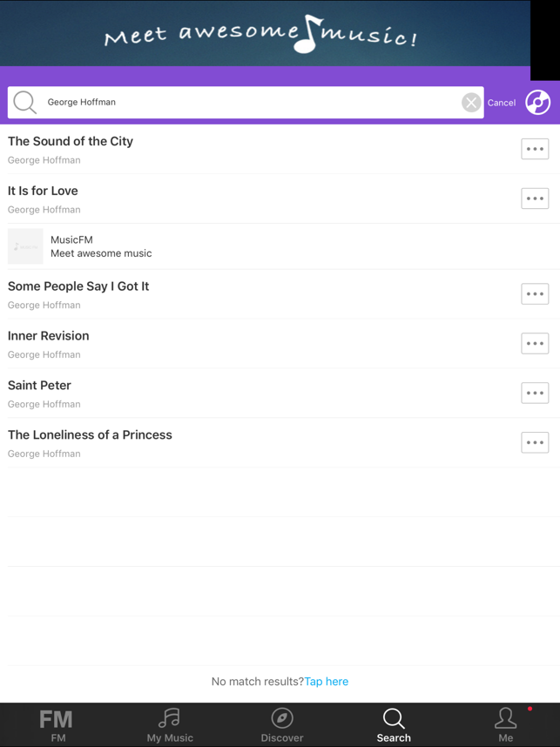560x747 pixels.
Task: Select the song Inner Revision
Action: pyautogui.click(x=49, y=336)
